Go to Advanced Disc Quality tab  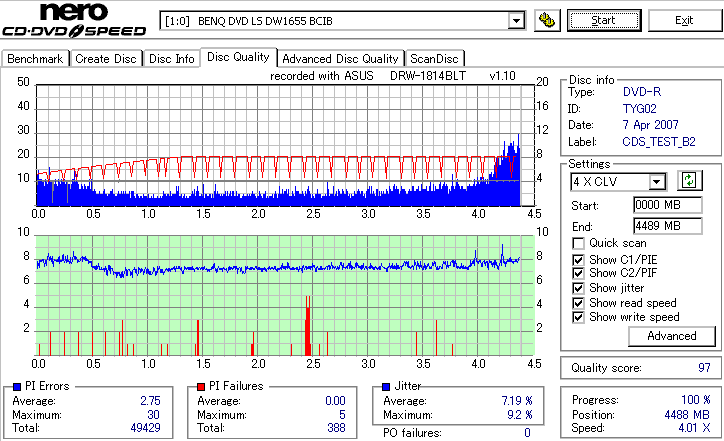340,59
